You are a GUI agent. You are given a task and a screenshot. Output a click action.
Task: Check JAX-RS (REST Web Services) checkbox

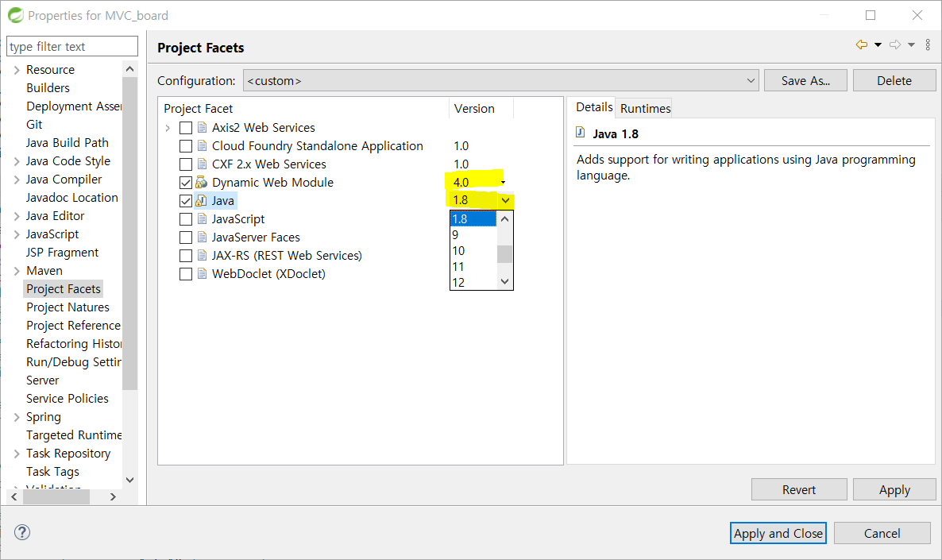[x=186, y=256]
